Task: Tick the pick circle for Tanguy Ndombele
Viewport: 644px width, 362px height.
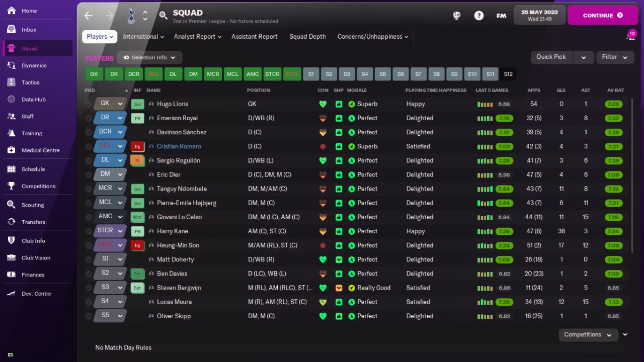Action: (x=89, y=189)
